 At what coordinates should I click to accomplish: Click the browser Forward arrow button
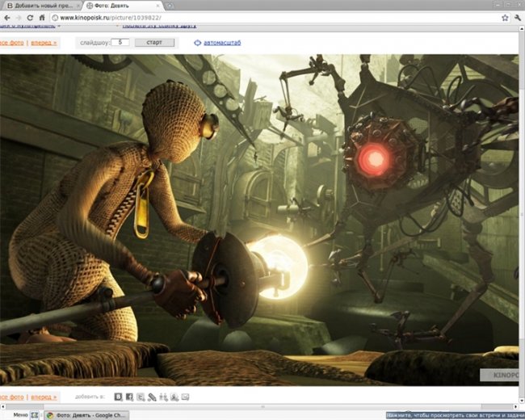tap(18, 17)
